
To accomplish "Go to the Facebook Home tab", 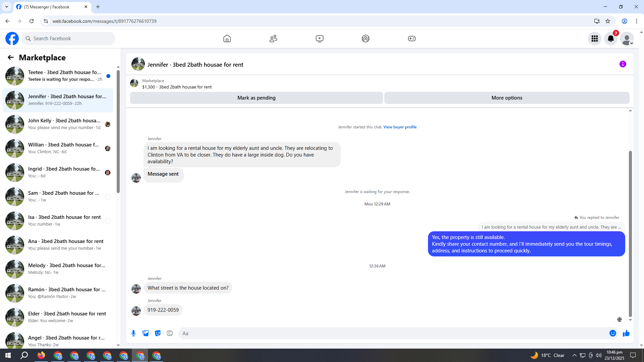I will click(x=227, y=39).
